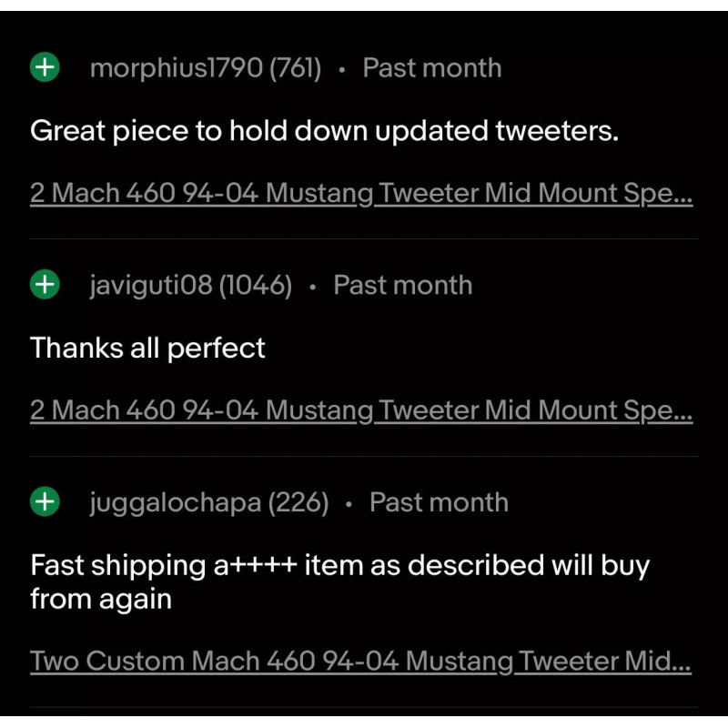
Task: Open Mustang Tweeter link below "Thanks all perfect"
Action: tap(360, 410)
